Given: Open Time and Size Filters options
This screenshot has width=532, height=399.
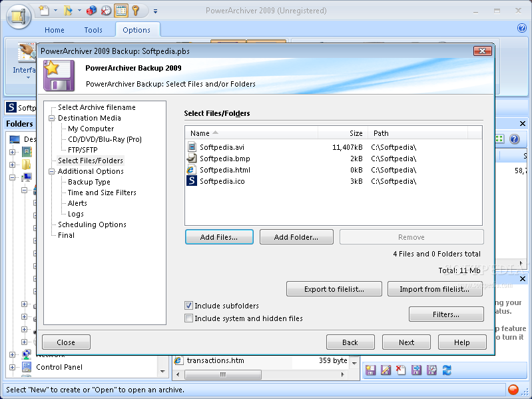Looking at the screenshot, I should (x=102, y=193).
